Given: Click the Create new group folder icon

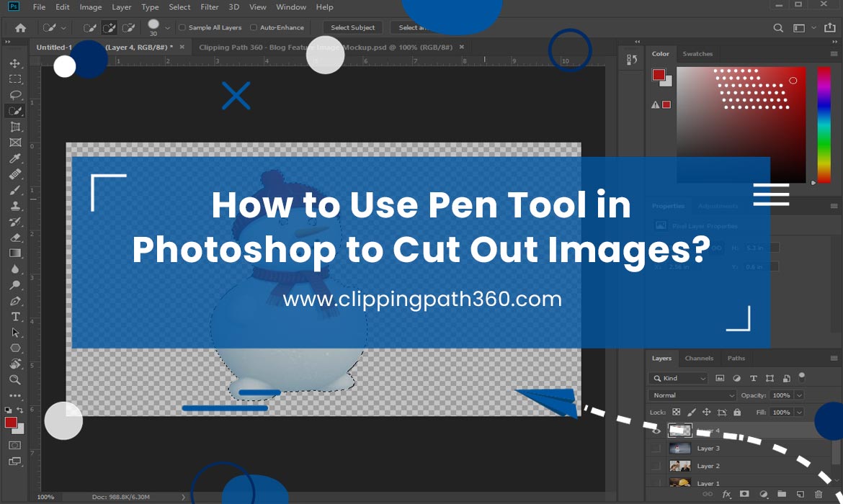Looking at the screenshot, I should [x=782, y=494].
